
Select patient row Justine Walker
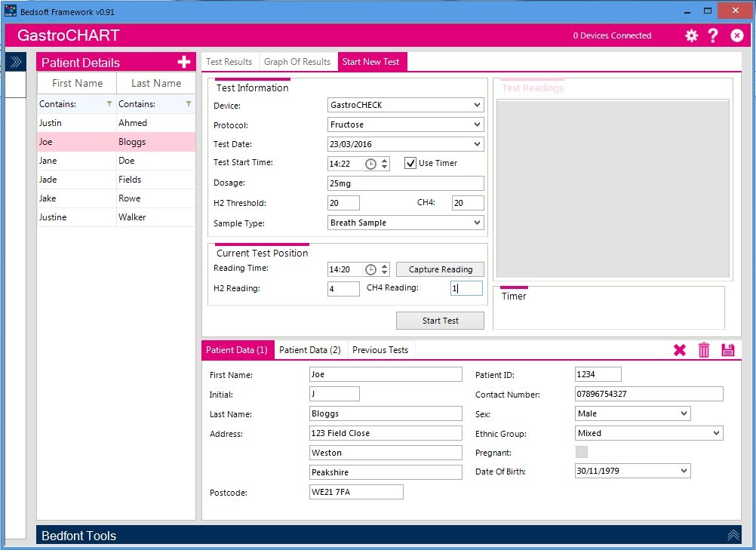point(116,217)
